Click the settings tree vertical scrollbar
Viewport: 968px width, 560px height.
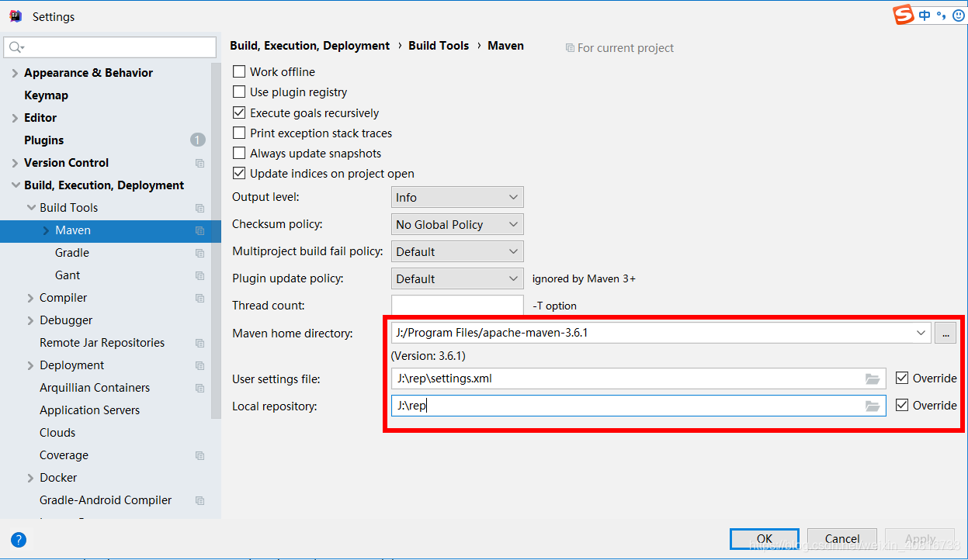tap(217, 240)
